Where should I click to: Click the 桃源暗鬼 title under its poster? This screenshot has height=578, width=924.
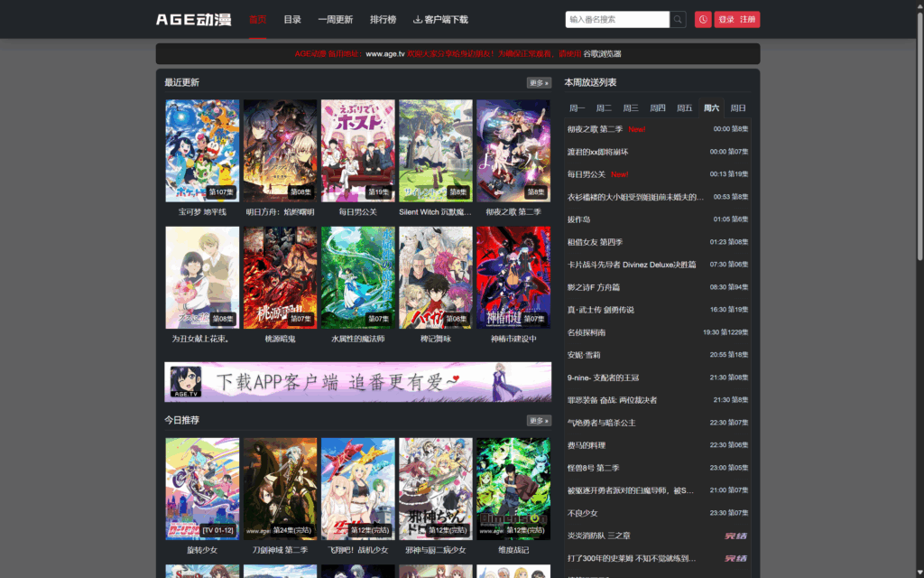tap(280, 340)
